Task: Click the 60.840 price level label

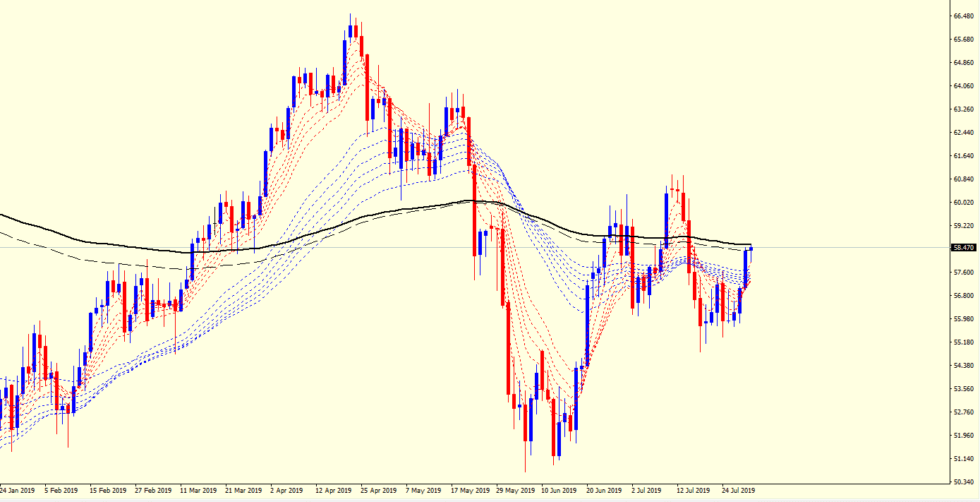Action: [964, 179]
